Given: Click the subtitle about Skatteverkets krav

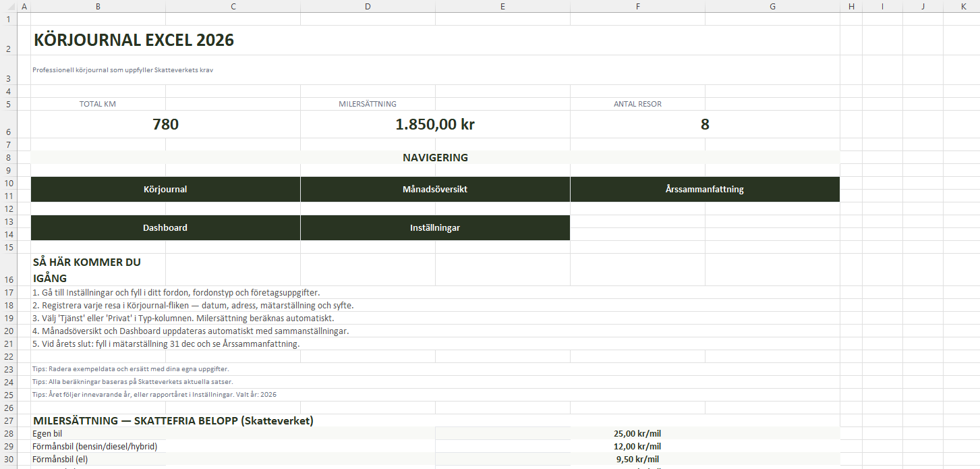Looking at the screenshot, I should (123, 70).
